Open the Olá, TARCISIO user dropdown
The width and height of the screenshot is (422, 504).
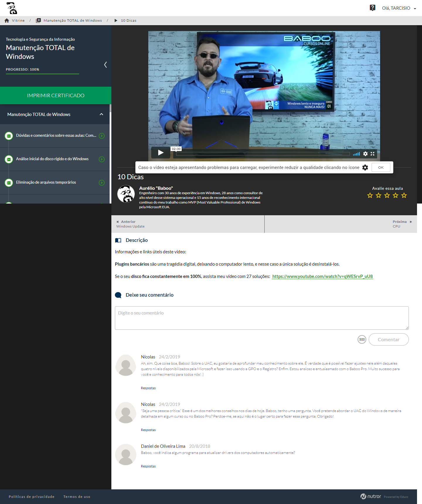pyautogui.click(x=399, y=8)
